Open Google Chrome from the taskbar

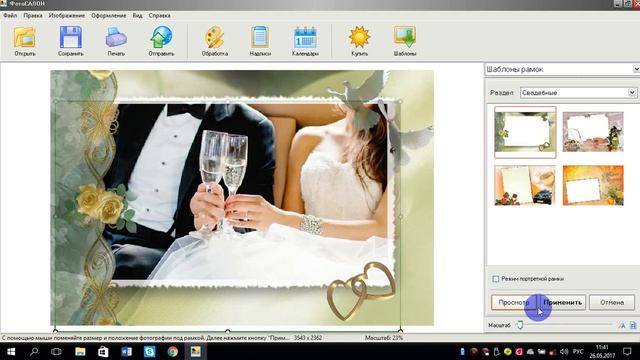pos(172,351)
